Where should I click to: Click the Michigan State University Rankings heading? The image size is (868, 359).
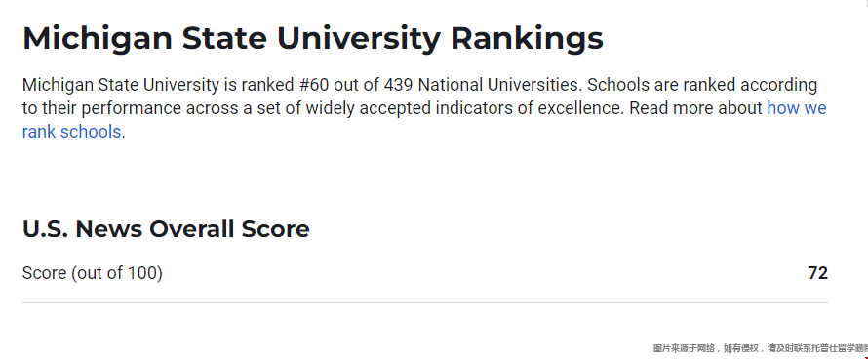pyautogui.click(x=313, y=39)
